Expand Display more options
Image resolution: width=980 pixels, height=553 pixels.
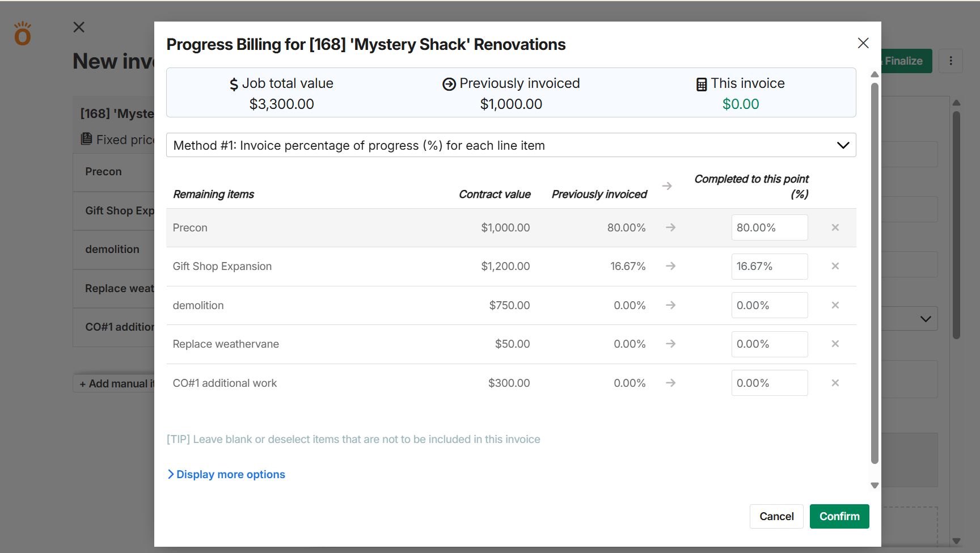[226, 474]
